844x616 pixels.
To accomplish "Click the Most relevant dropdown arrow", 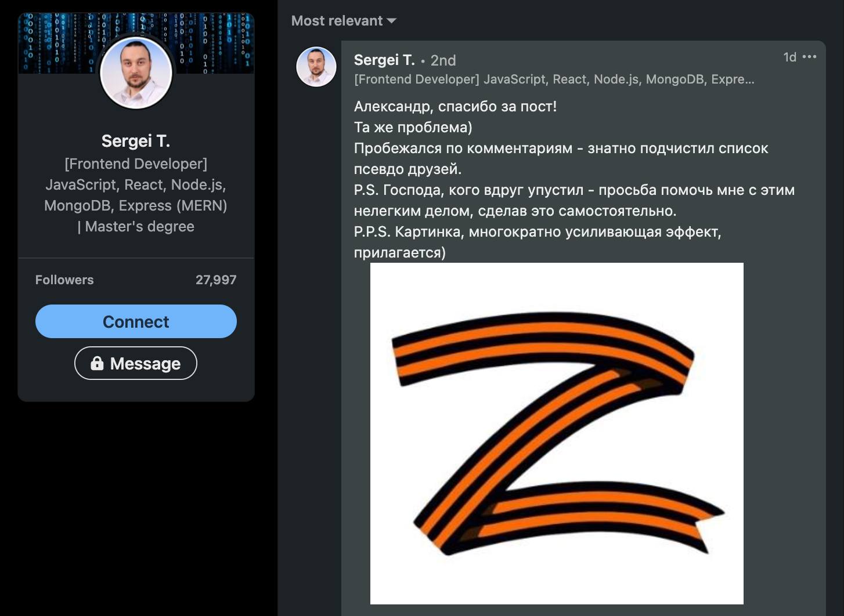I will (392, 21).
